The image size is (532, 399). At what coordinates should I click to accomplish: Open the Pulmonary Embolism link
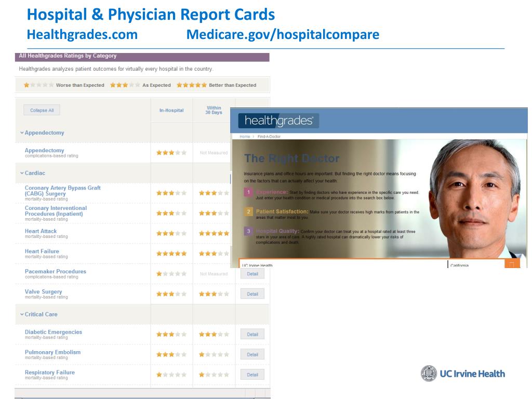(52, 352)
